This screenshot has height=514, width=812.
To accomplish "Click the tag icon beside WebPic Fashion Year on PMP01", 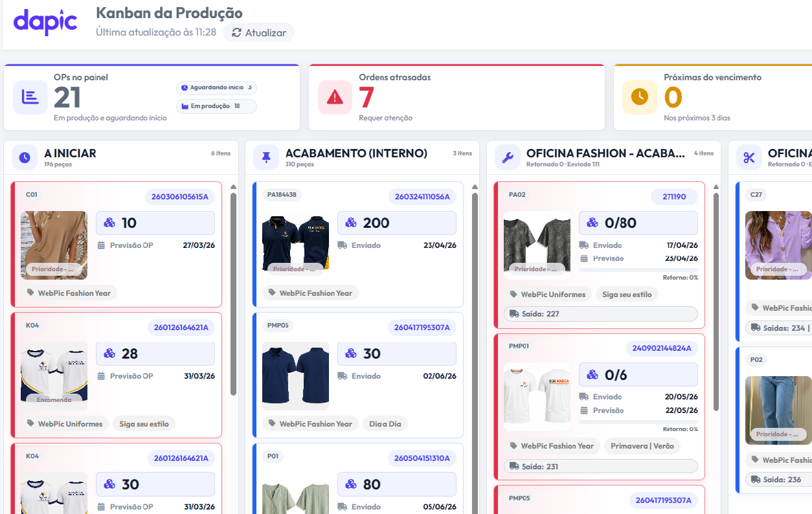I will [514, 446].
